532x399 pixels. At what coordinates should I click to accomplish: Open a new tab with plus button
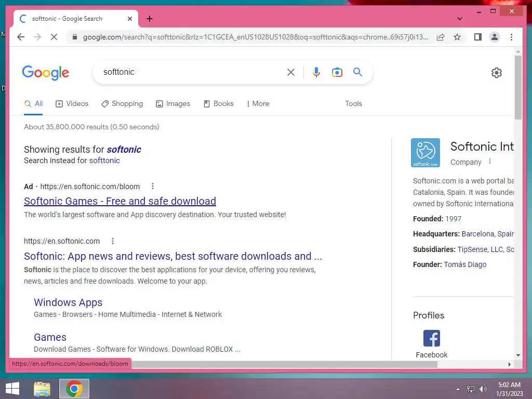pos(150,19)
